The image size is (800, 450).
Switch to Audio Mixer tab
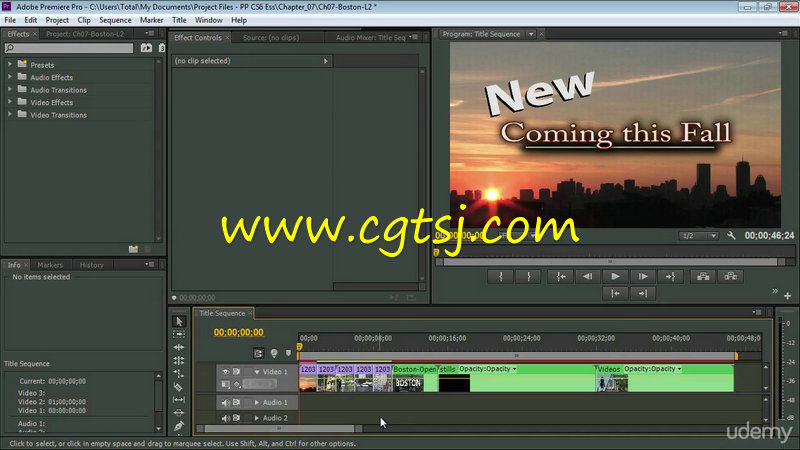370,38
